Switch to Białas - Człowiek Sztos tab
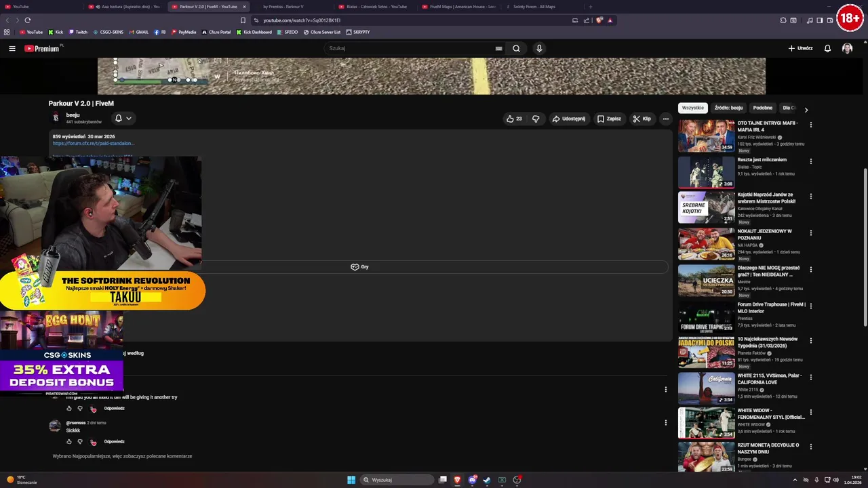This screenshot has height=488, width=868. (x=376, y=7)
